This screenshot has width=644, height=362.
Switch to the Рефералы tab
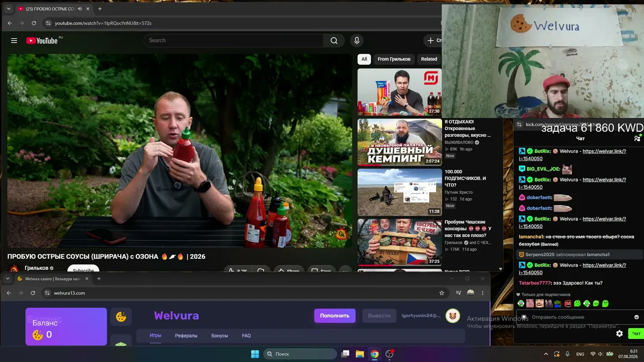(x=186, y=336)
